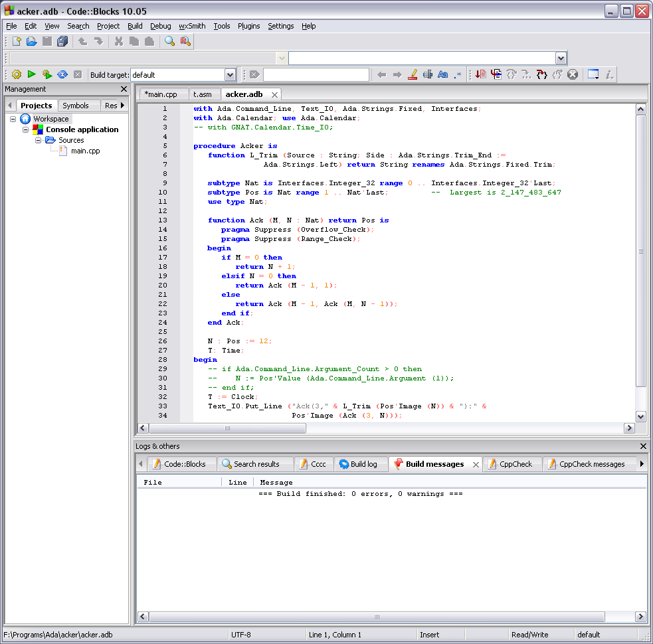Click the Build gear icon
The image size is (653, 644).
(x=17, y=75)
